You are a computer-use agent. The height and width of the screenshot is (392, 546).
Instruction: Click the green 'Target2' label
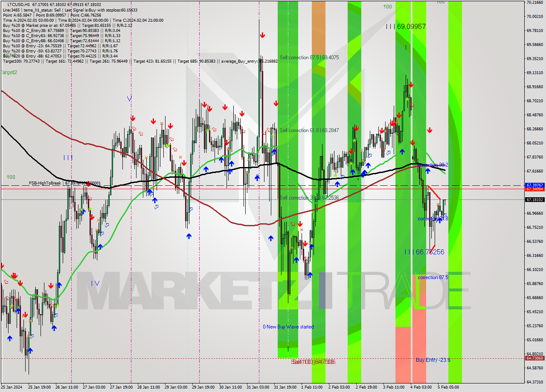[9, 72]
